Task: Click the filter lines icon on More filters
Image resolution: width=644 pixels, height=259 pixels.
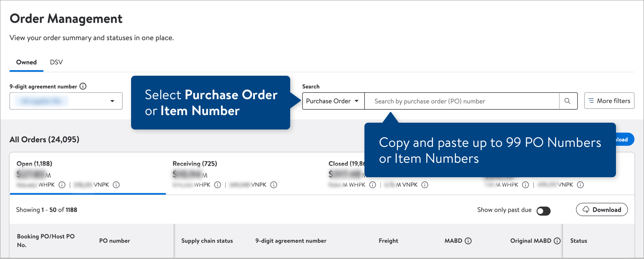Action: point(591,101)
